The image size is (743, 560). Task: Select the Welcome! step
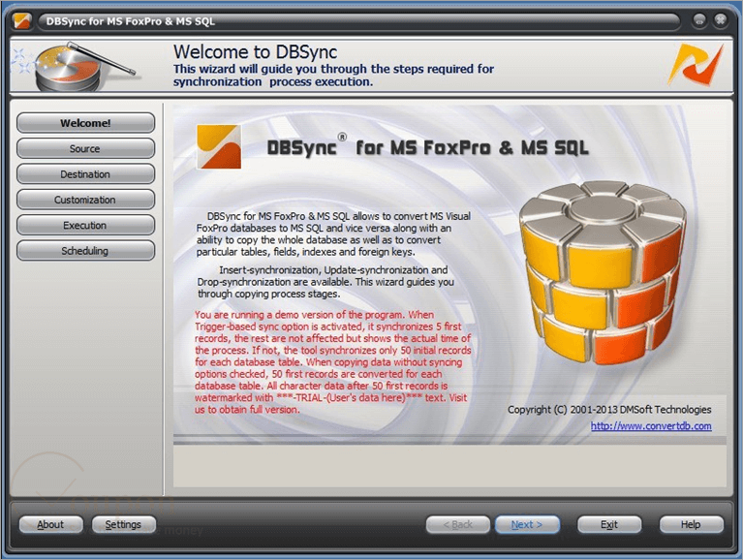[x=86, y=123]
